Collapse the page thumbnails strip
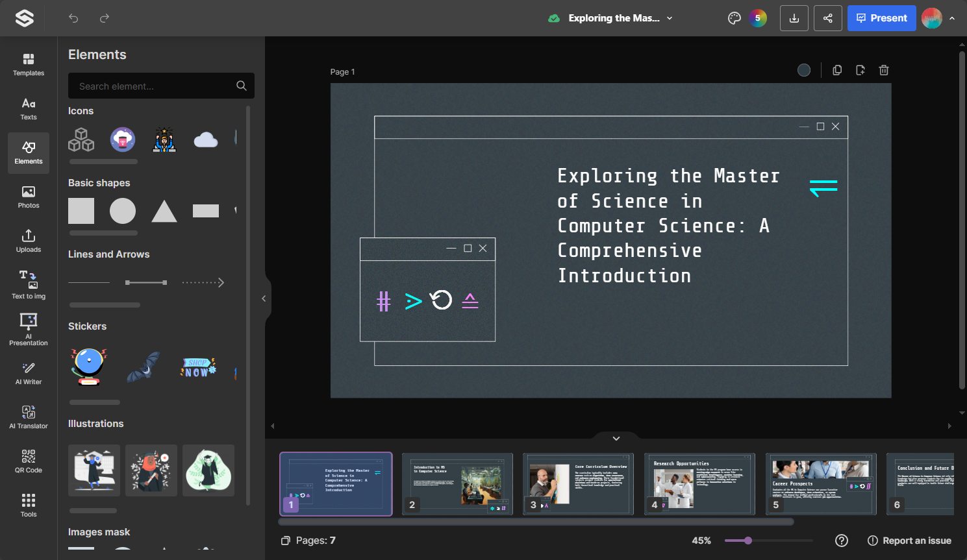This screenshot has width=967, height=560. [616, 439]
